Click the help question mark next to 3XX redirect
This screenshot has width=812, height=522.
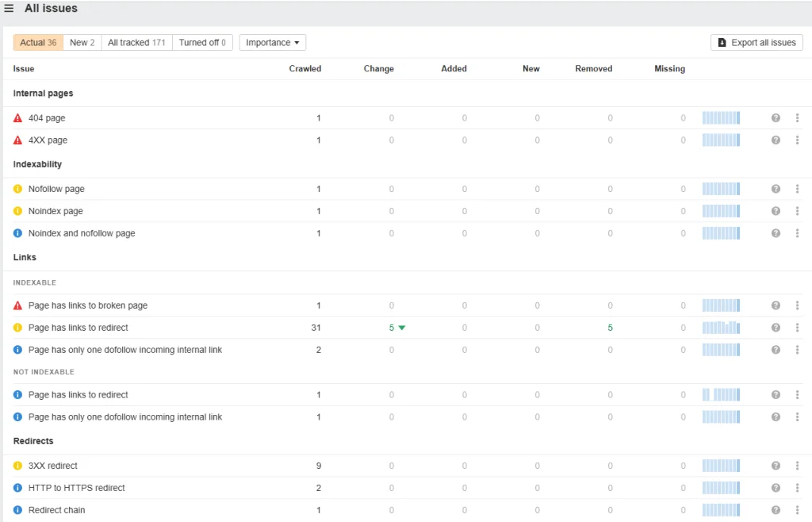coord(776,466)
